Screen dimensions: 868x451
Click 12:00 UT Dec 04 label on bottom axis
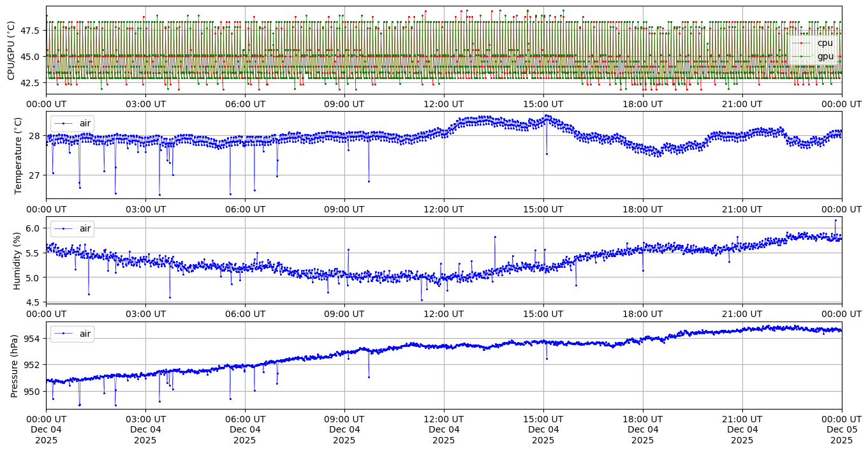coord(443,429)
